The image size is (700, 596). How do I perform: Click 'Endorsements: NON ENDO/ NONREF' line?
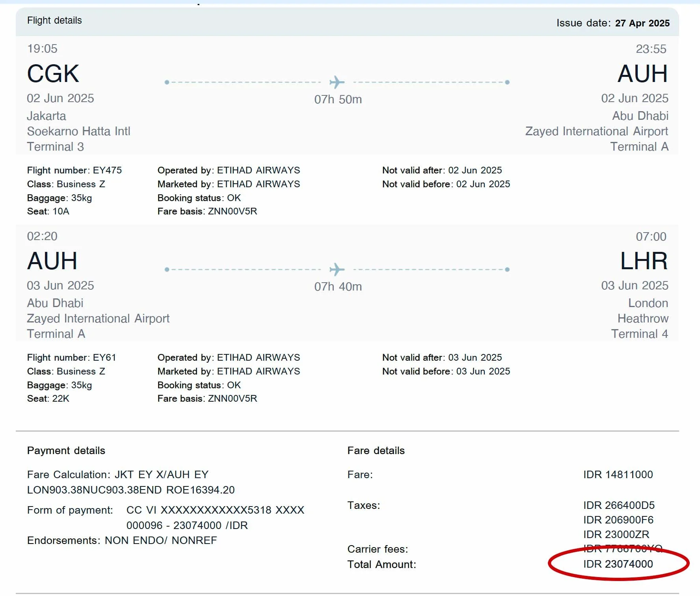(122, 540)
